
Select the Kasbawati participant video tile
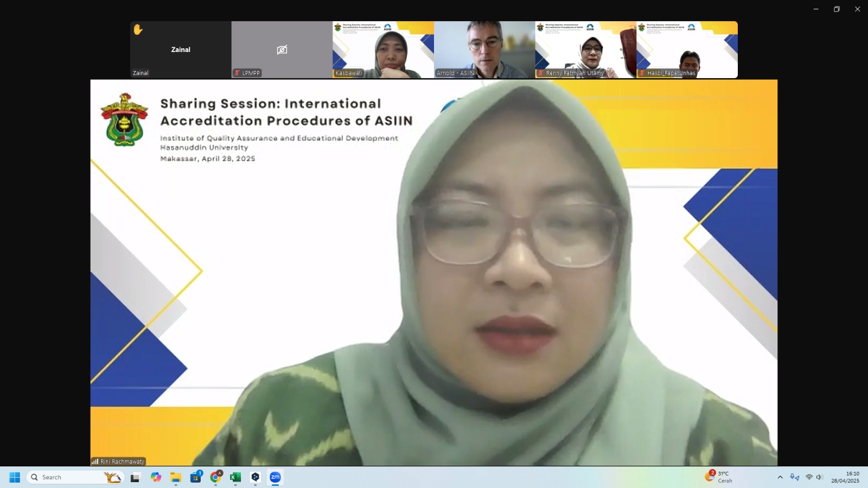pyautogui.click(x=383, y=49)
